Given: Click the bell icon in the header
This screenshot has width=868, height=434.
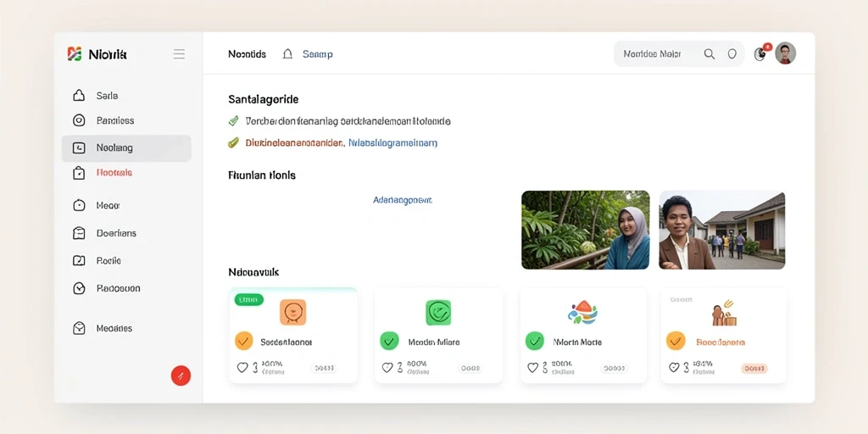Looking at the screenshot, I should [287, 54].
